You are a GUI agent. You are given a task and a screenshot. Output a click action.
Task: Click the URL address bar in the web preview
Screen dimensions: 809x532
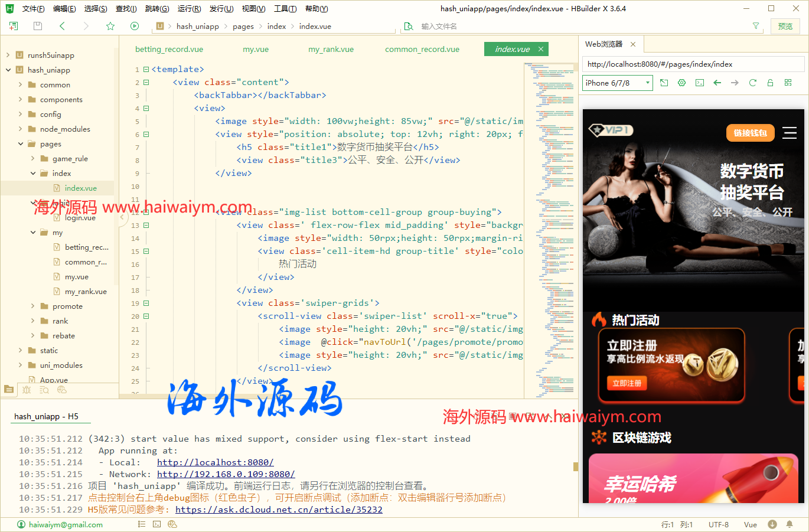click(x=693, y=64)
